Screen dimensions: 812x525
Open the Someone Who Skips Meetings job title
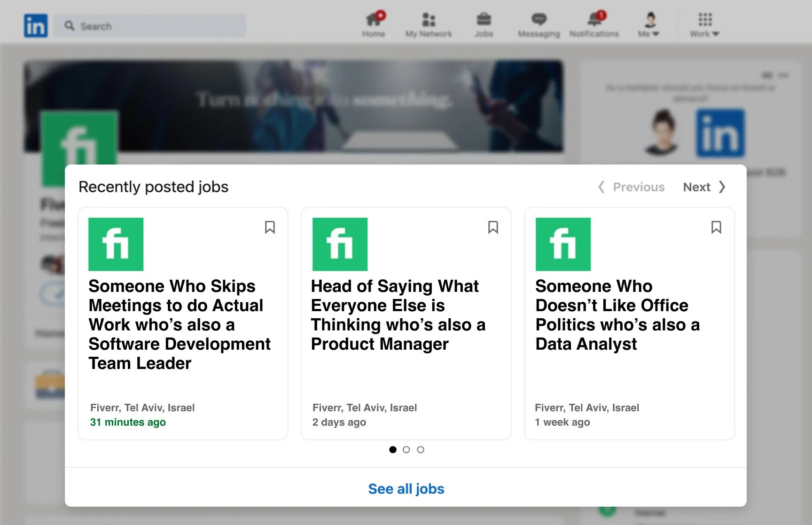pyautogui.click(x=180, y=325)
